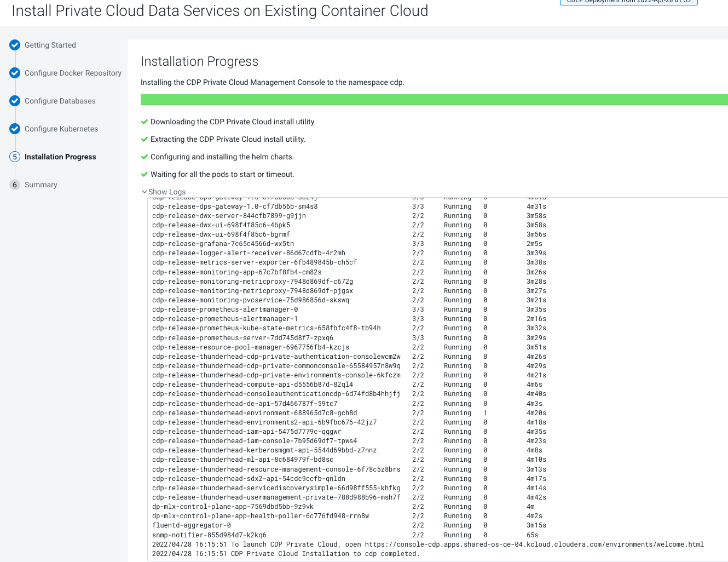728x562 pixels.
Task: Collapse the Show Logs section
Action: pyautogui.click(x=164, y=192)
